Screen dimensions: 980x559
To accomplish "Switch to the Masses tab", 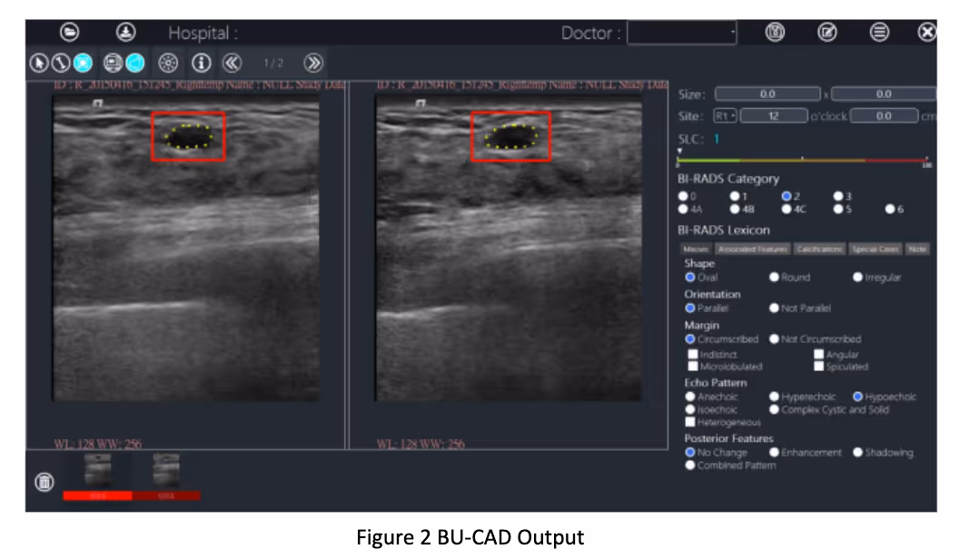I will (x=696, y=250).
